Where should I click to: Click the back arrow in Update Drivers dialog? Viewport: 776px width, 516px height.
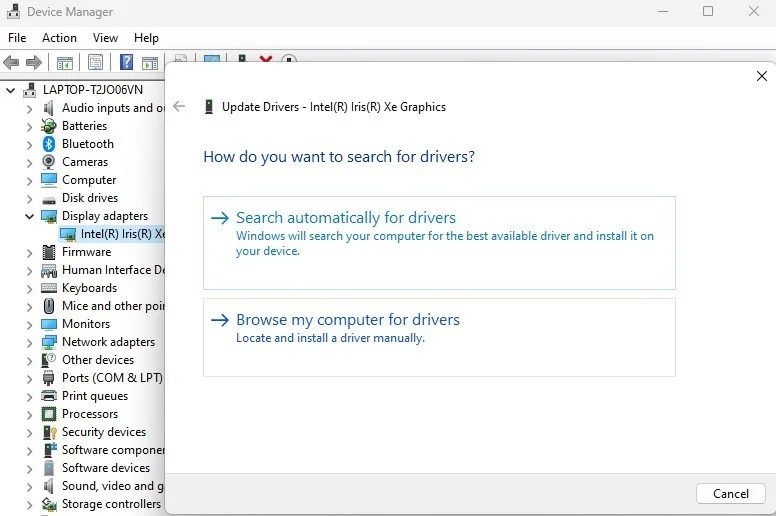pos(179,106)
